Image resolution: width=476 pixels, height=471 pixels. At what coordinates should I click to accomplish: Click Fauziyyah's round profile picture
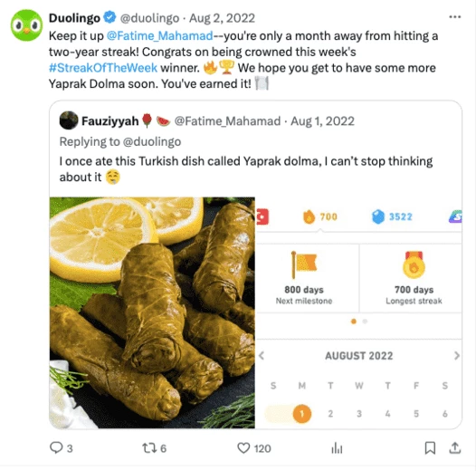[69, 120]
